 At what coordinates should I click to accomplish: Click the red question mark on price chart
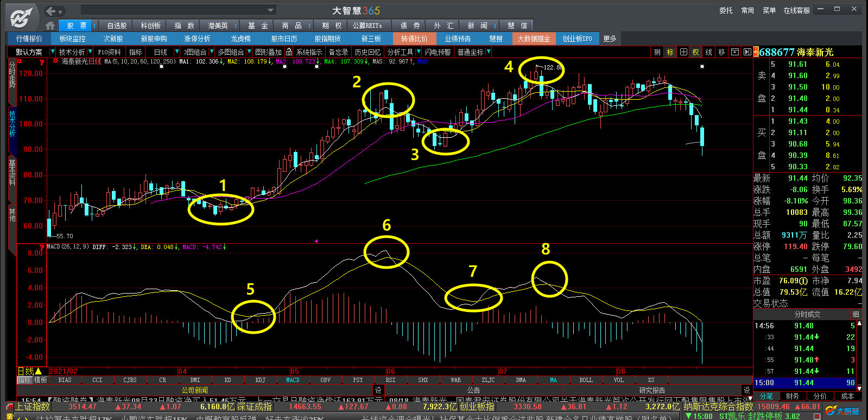[x=41, y=62]
